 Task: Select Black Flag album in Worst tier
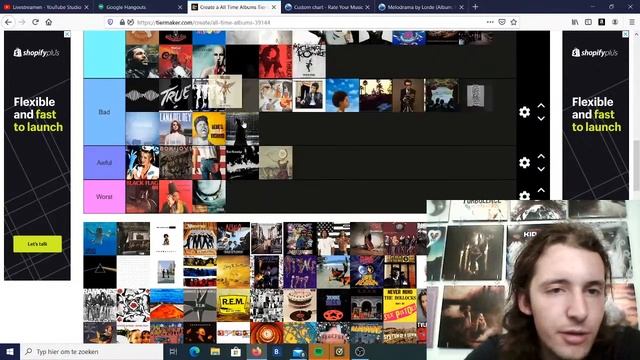tap(142, 197)
